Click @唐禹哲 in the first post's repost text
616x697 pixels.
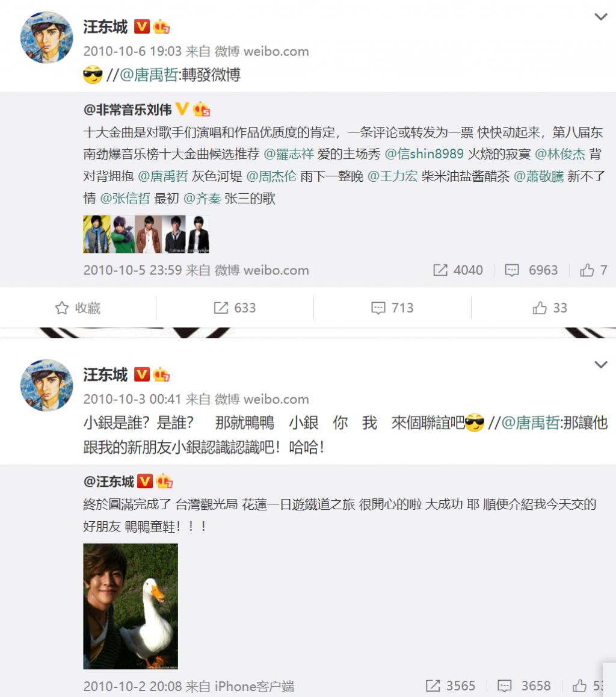(x=149, y=75)
